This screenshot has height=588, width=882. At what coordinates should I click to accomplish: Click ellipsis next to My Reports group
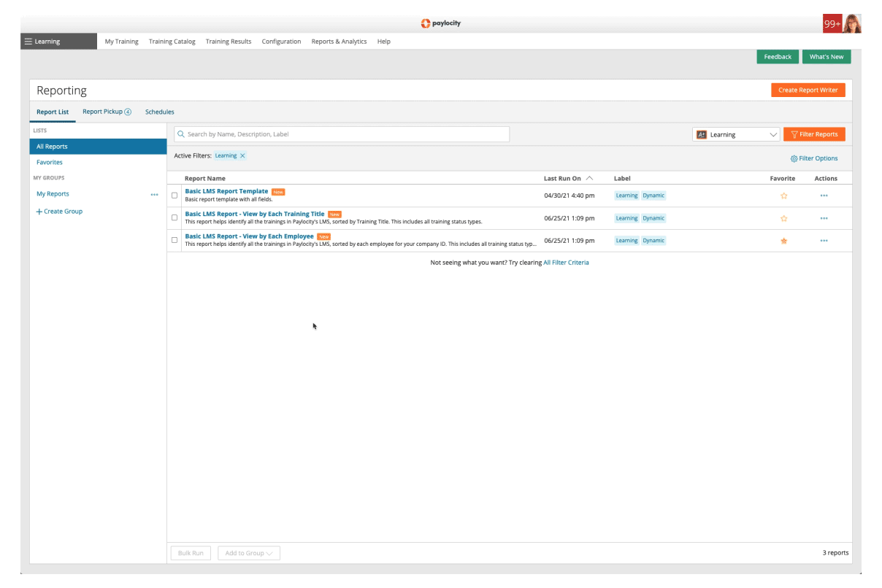154,195
